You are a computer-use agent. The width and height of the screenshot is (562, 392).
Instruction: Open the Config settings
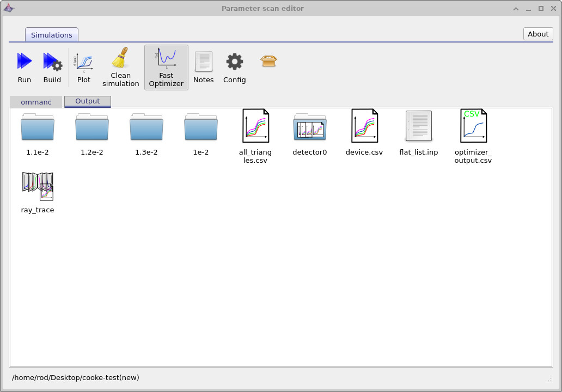tap(234, 65)
